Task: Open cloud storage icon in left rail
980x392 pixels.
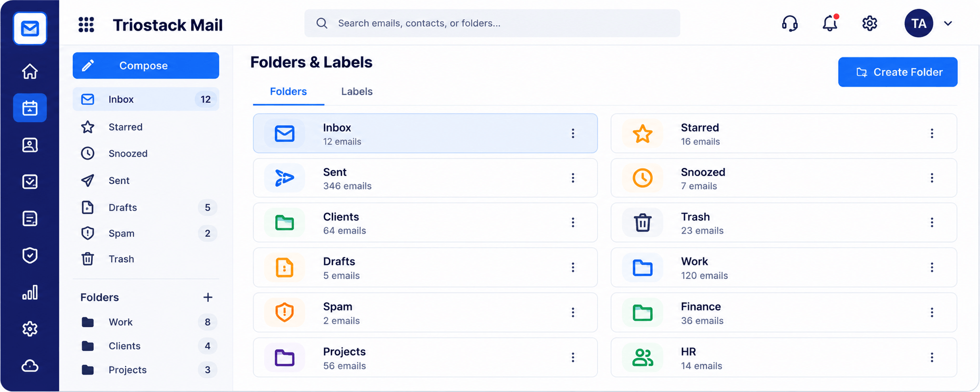Action: (30, 366)
